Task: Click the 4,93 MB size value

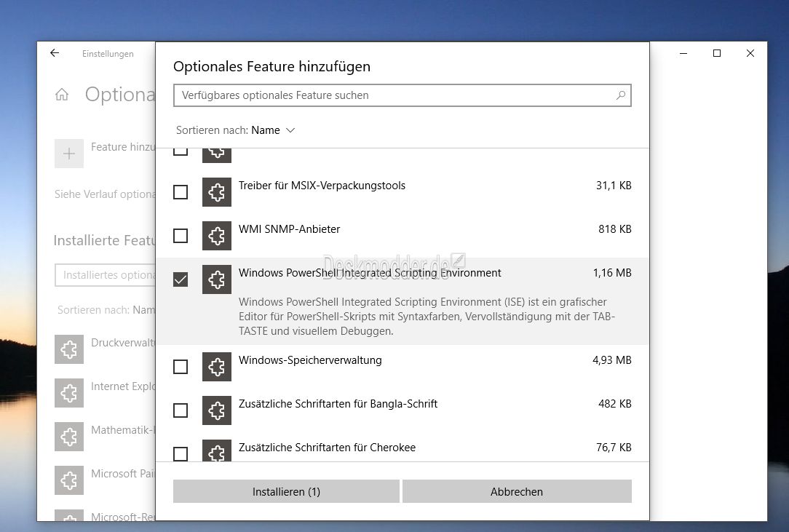Action: 612,360
